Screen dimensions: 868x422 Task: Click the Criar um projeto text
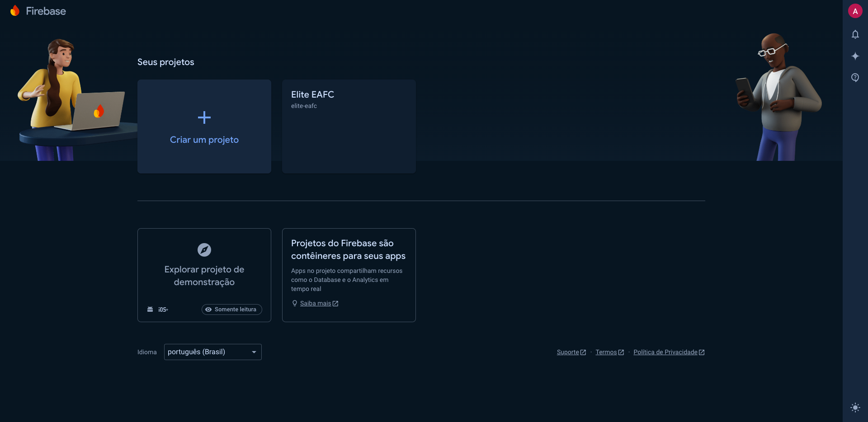coord(204,140)
